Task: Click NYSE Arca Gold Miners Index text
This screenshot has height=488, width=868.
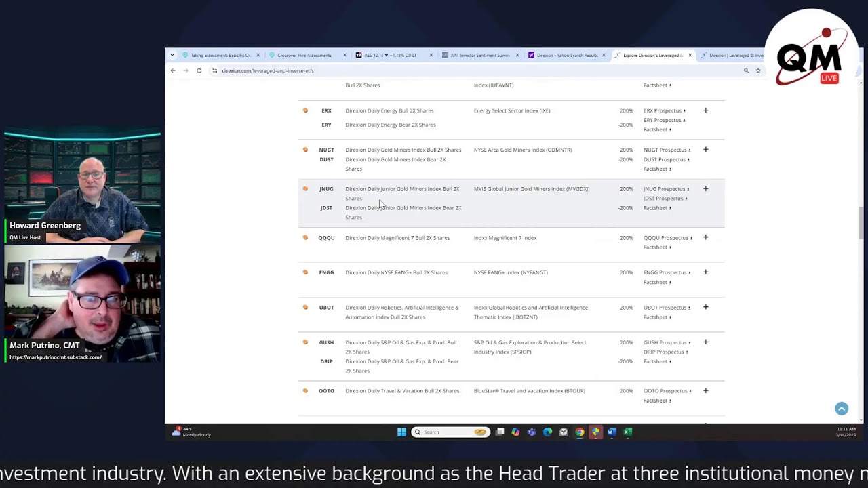Action: click(523, 150)
